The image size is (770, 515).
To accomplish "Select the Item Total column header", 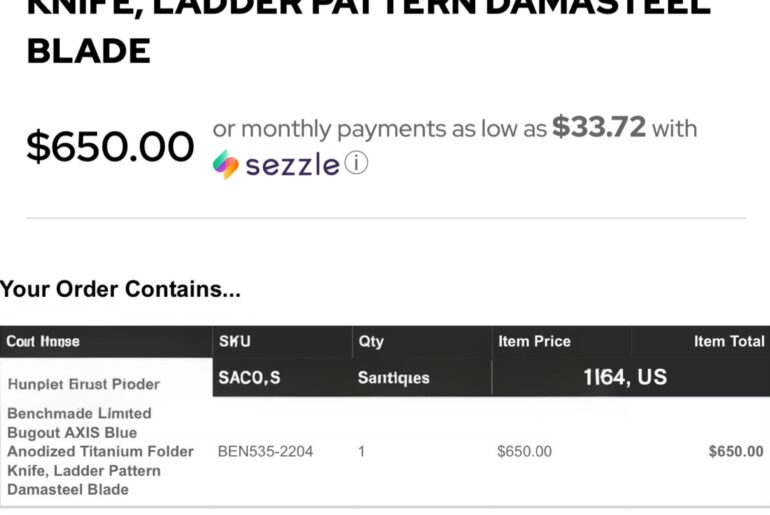I will (x=729, y=342).
